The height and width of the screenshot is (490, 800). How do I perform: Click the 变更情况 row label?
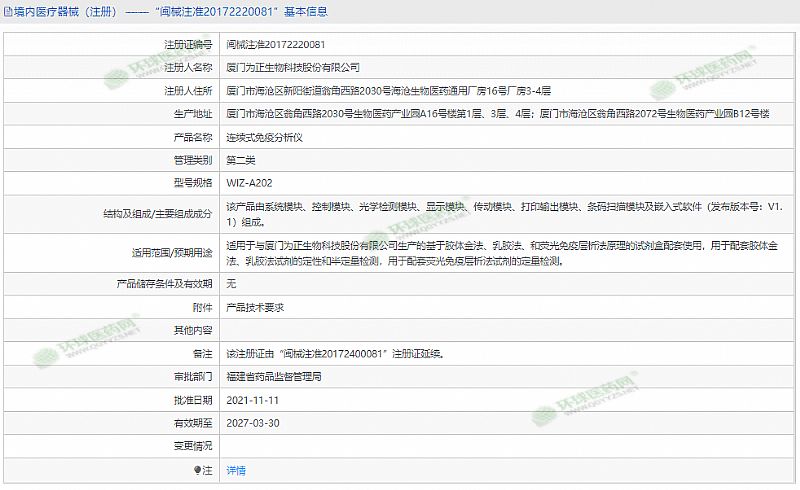[x=193, y=446]
